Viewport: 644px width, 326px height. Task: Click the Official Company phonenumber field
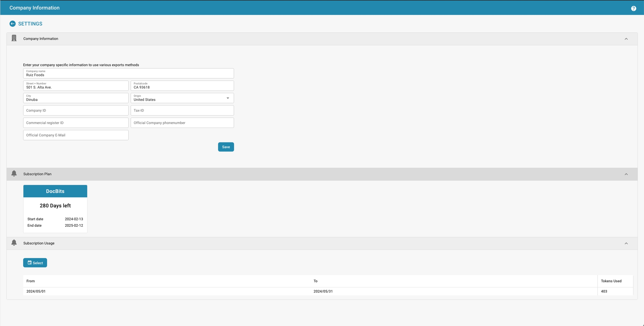click(182, 123)
